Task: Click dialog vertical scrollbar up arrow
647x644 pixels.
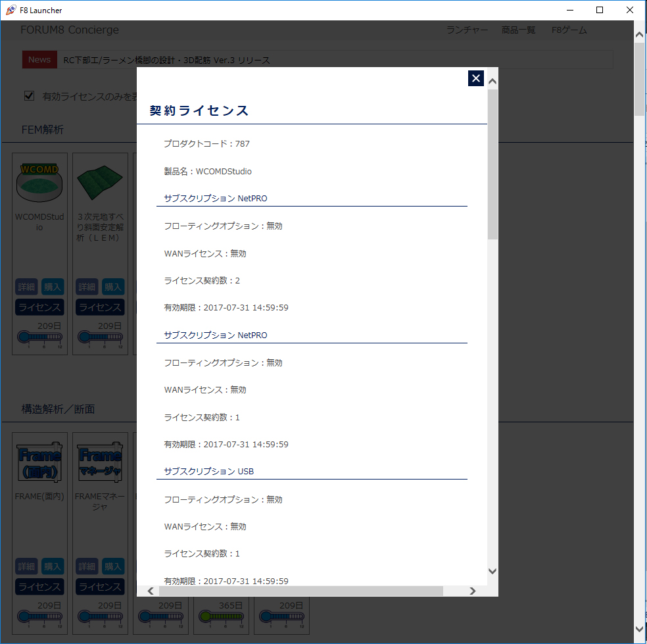Action: point(492,82)
